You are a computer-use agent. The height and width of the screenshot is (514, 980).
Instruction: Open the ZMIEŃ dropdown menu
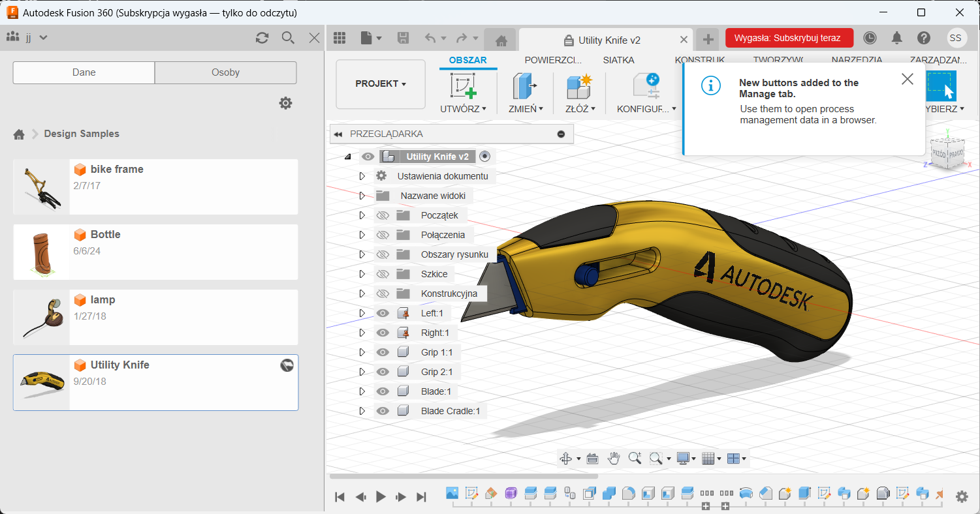pyautogui.click(x=526, y=109)
